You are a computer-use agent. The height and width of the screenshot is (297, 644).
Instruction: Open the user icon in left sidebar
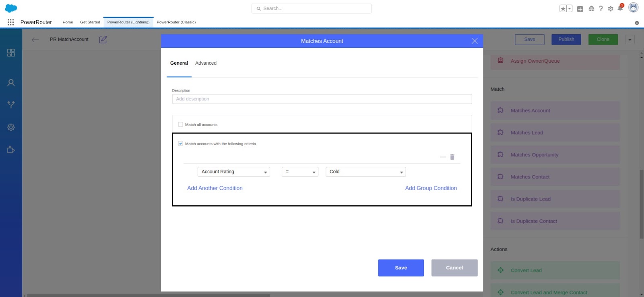11,83
